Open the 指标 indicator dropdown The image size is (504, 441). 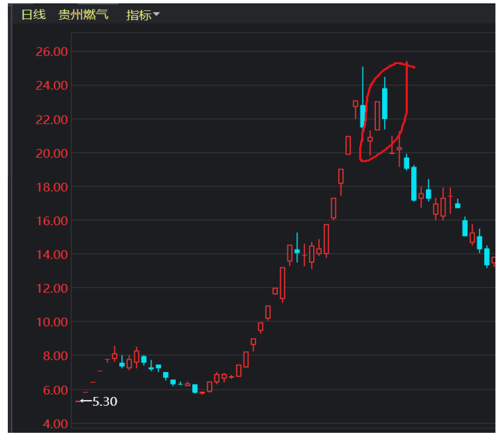click(142, 15)
